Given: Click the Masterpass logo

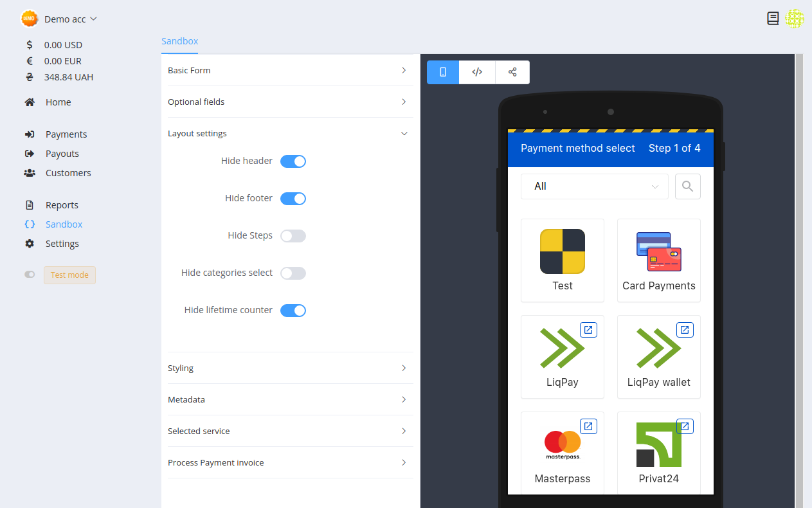Looking at the screenshot, I should [x=563, y=444].
